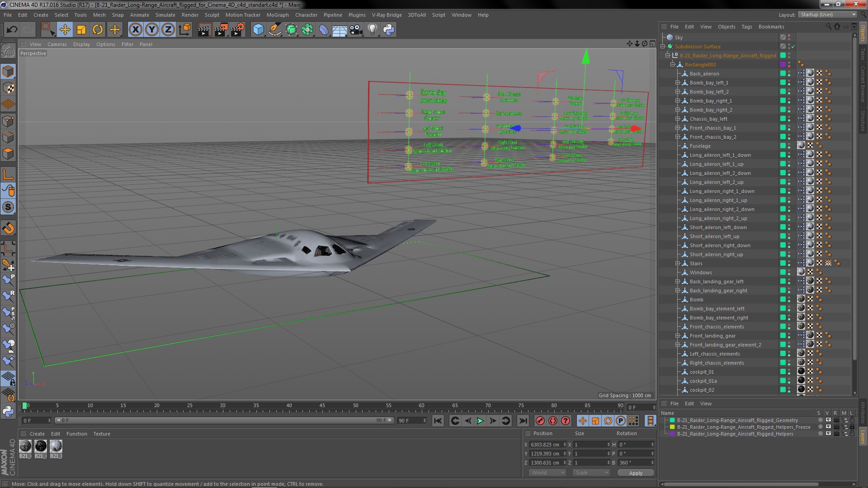
Task: Add a Floor environment object icon
Action: tap(340, 30)
